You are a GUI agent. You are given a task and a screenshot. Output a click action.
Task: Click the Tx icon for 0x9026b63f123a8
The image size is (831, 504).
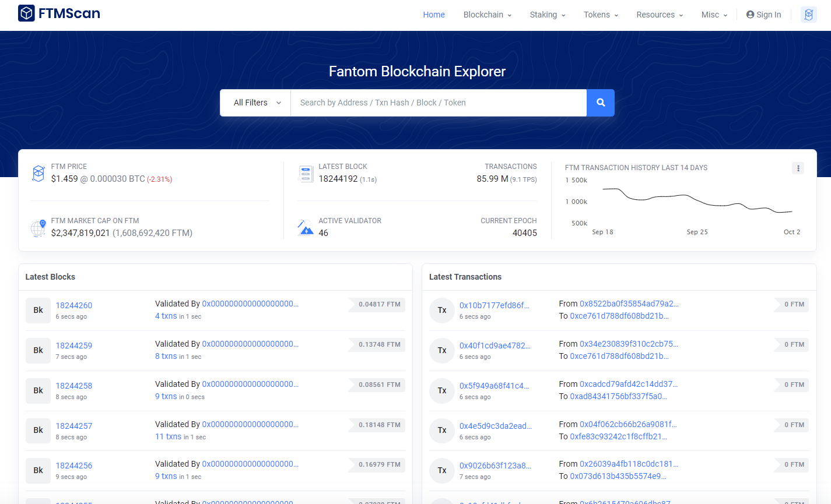click(442, 471)
